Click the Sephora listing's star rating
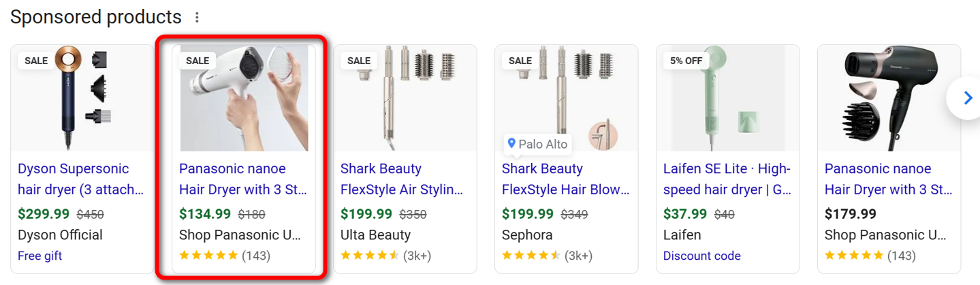This screenshot has height=285, width=980. [532, 256]
